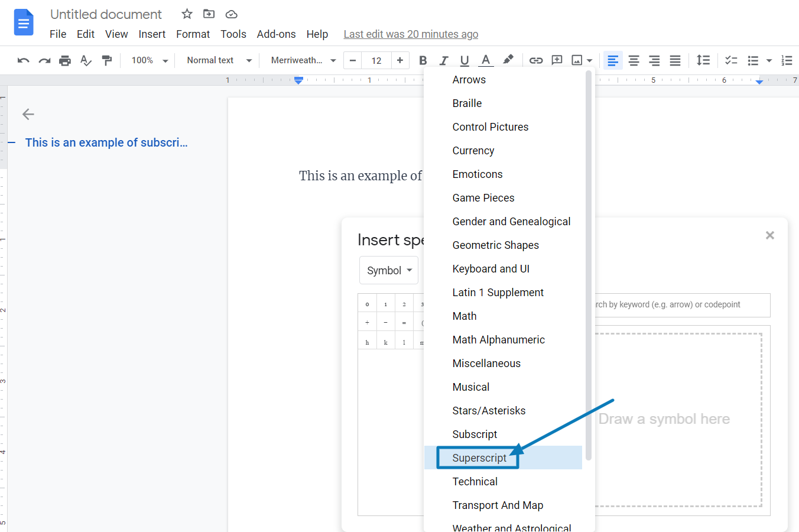Image resolution: width=799 pixels, height=532 pixels.
Task: Check the cloud save status icon
Action: click(232, 14)
